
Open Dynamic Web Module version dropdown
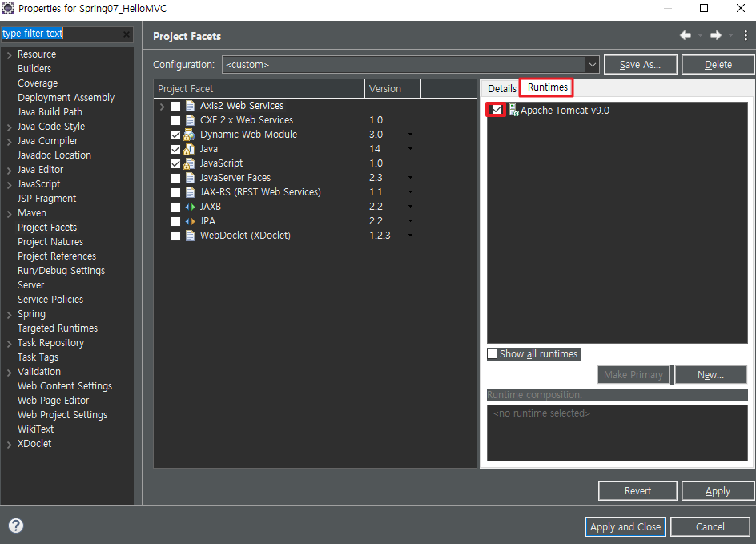(x=410, y=134)
